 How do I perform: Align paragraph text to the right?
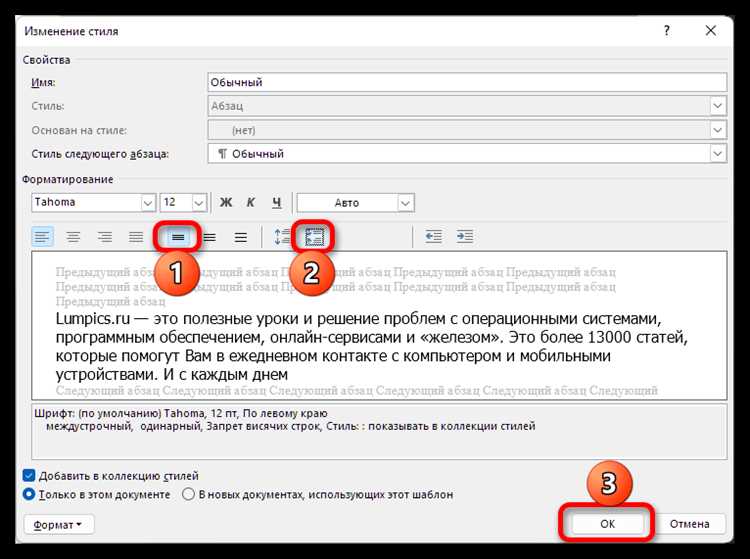coord(105,237)
